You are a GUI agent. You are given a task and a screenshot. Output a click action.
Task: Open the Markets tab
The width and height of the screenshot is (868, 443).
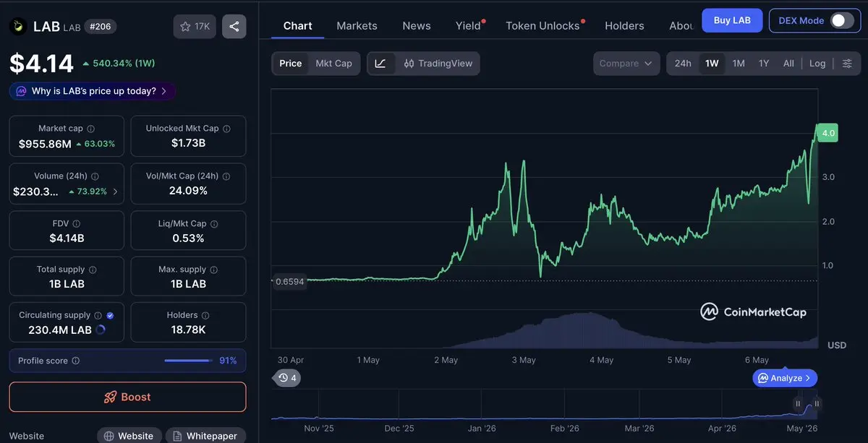coord(357,26)
